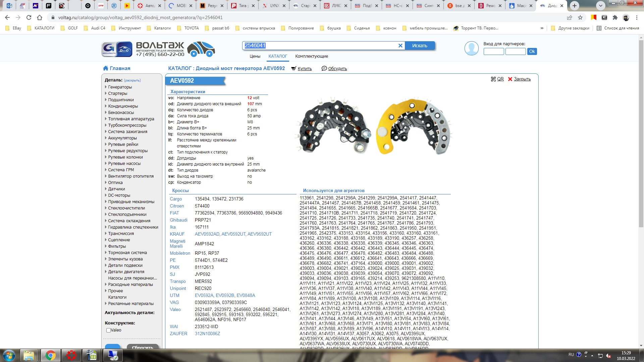644x362 pixels.
Task: Open the tab search dropdown arrow
Action: pos(601,6)
